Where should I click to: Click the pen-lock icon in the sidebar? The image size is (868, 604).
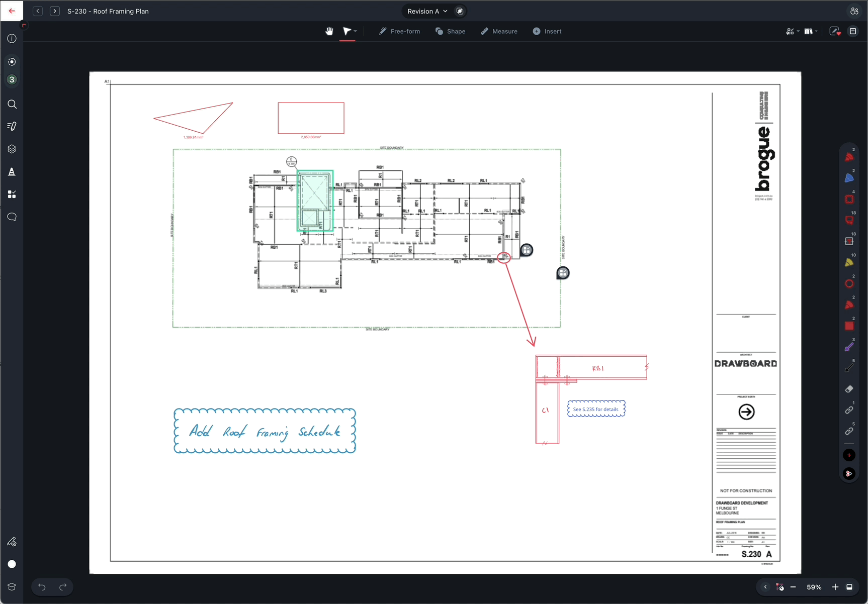click(12, 542)
